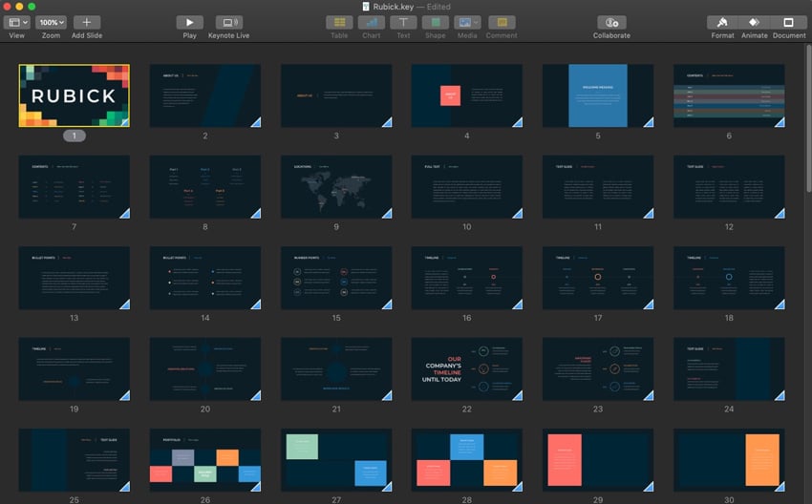Select slide 9 with world map
Image resolution: width=812 pixels, height=504 pixels.
[335, 186]
